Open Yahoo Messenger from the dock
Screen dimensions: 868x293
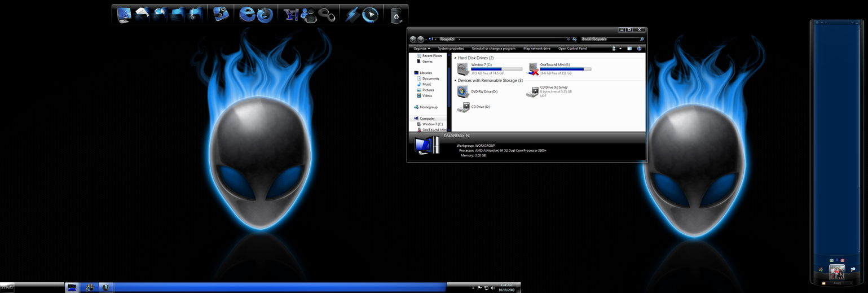291,15
